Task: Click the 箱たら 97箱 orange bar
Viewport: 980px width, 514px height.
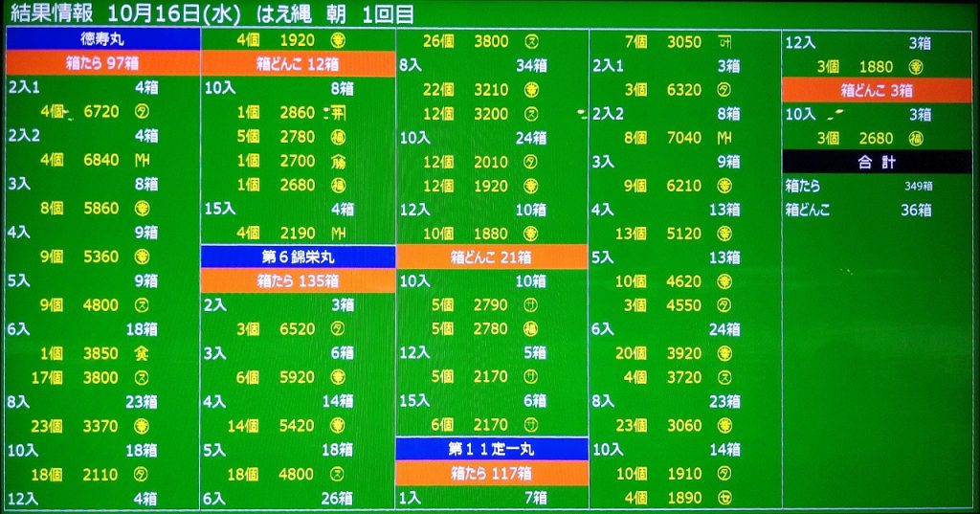Action: (x=103, y=63)
